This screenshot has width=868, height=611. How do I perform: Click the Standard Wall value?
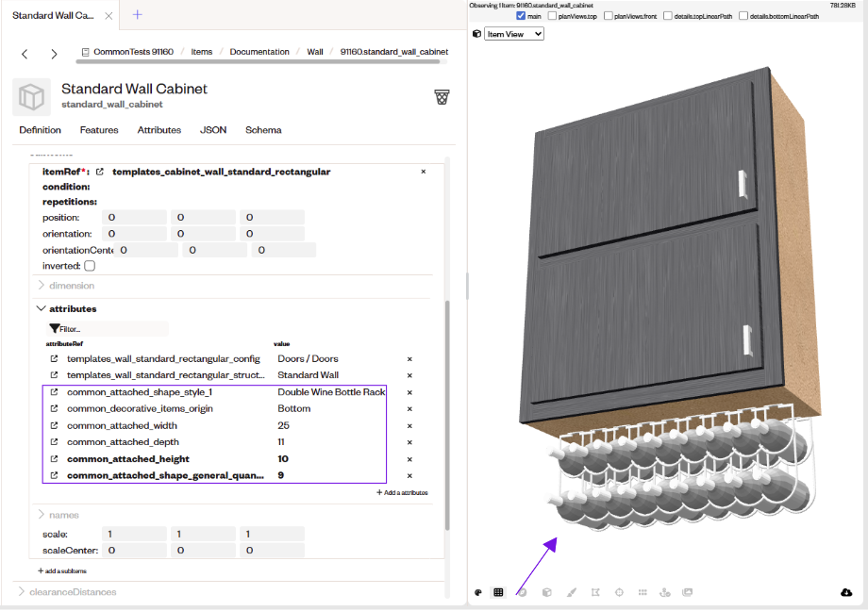tap(308, 374)
